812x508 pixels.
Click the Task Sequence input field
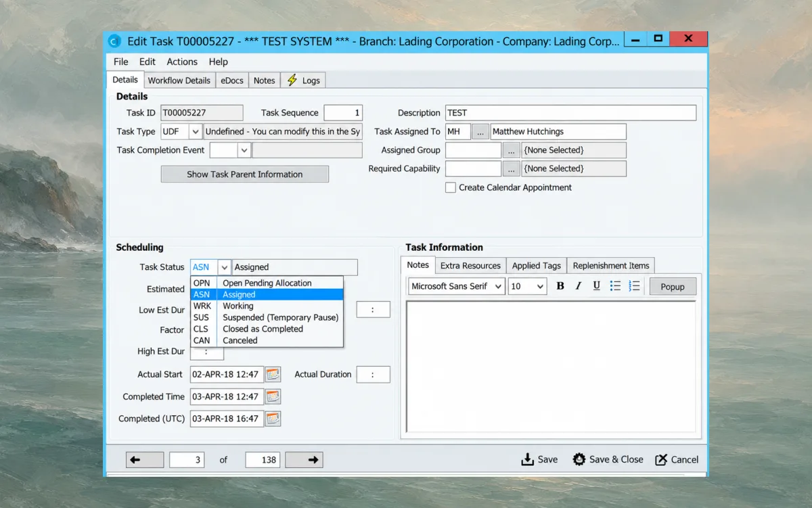click(343, 113)
